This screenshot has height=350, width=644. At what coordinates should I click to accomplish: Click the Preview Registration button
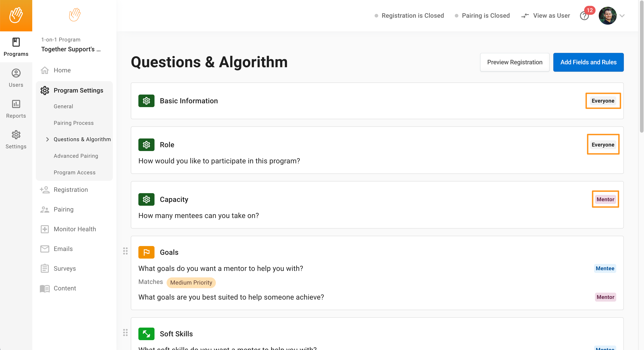tap(515, 62)
